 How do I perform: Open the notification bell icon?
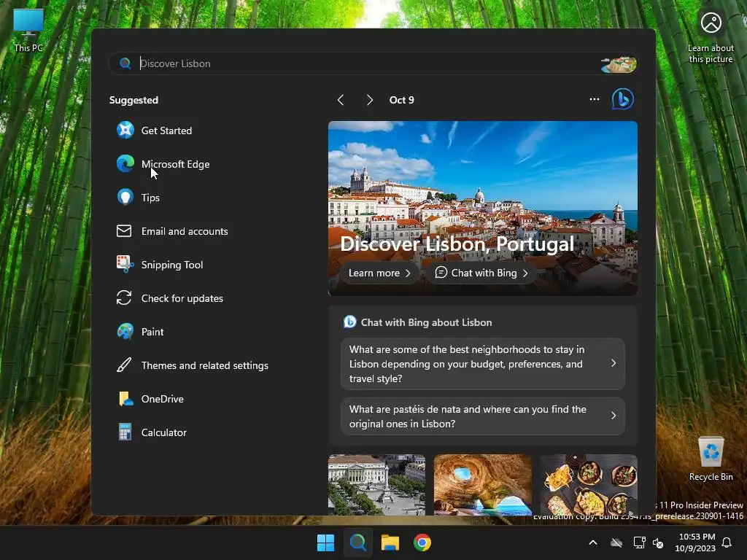727,542
